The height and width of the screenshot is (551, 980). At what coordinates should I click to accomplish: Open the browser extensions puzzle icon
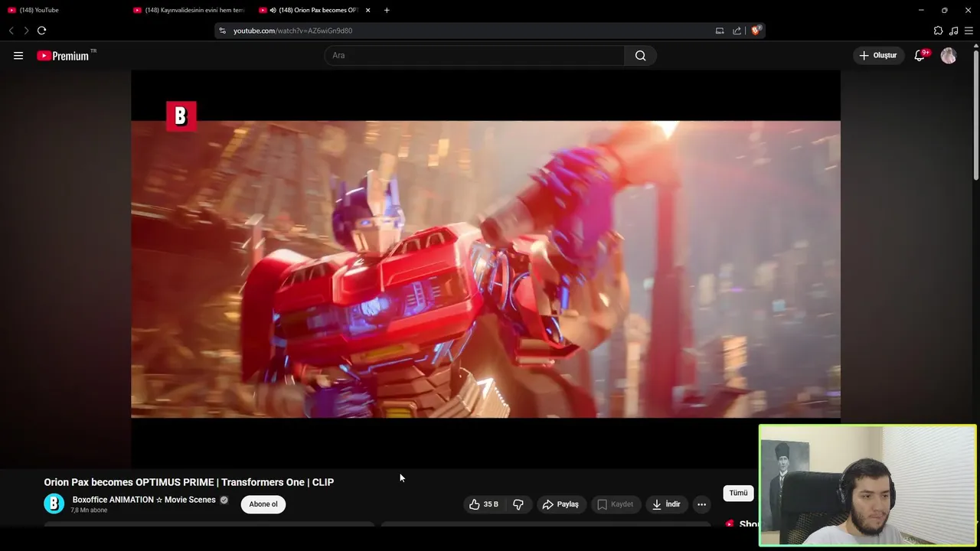point(938,31)
